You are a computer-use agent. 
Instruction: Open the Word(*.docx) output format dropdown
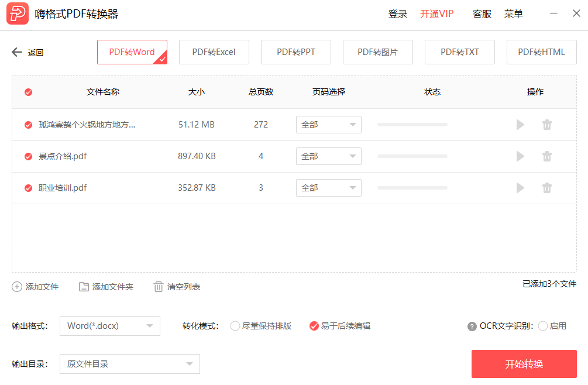(x=109, y=326)
